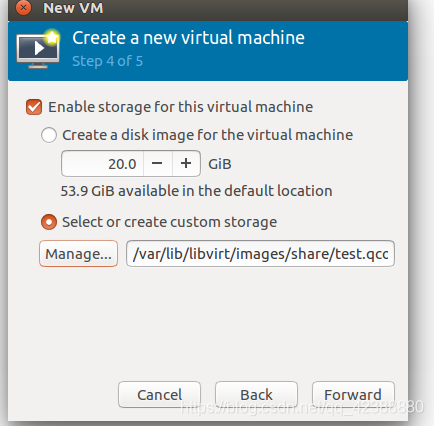Click the 'Select or create custom storage' label
434x426 pixels.
[x=169, y=222]
